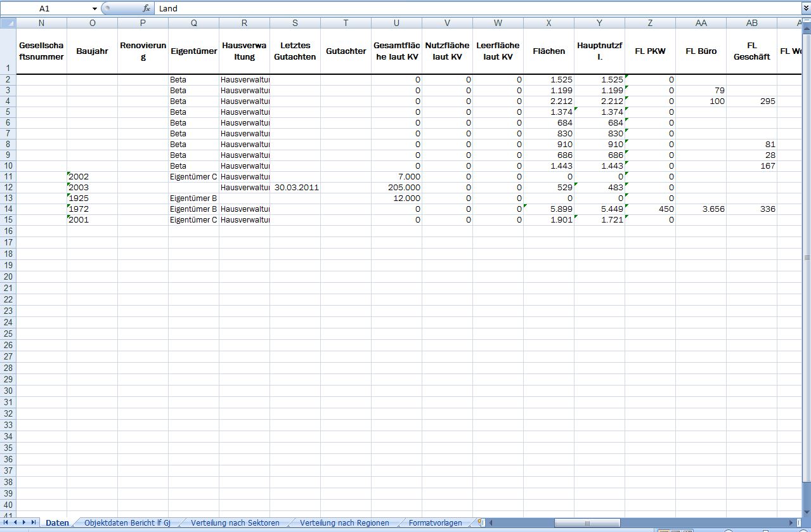
Task: Select column S header
Action: coord(295,23)
